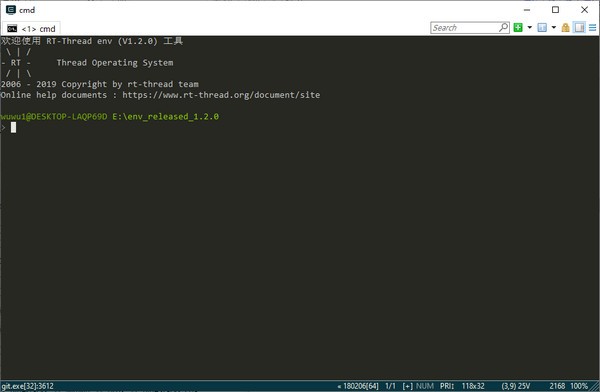Click the git.exe process status field
The image size is (600, 392).
pos(28,386)
